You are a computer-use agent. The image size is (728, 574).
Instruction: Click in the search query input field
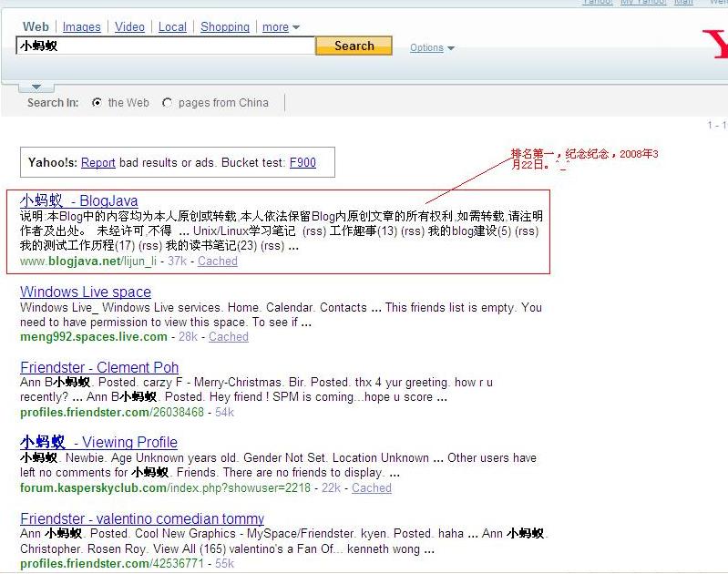pyautogui.click(x=165, y=46)
